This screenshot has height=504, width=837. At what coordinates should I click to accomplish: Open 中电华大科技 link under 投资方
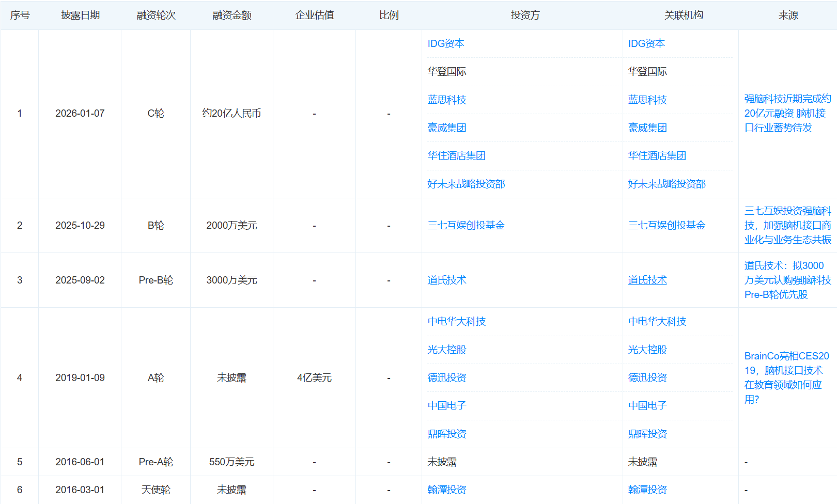[x=456, y=321]
